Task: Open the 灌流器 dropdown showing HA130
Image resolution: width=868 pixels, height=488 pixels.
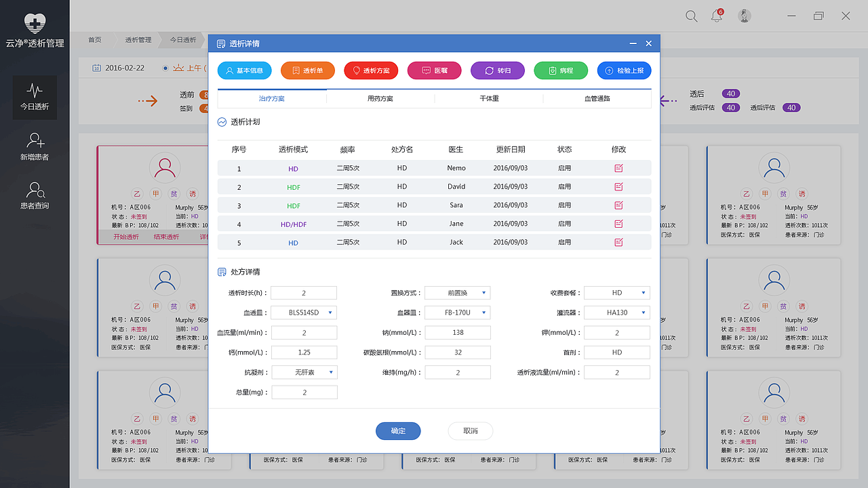Action: click(x=616, y=312)
